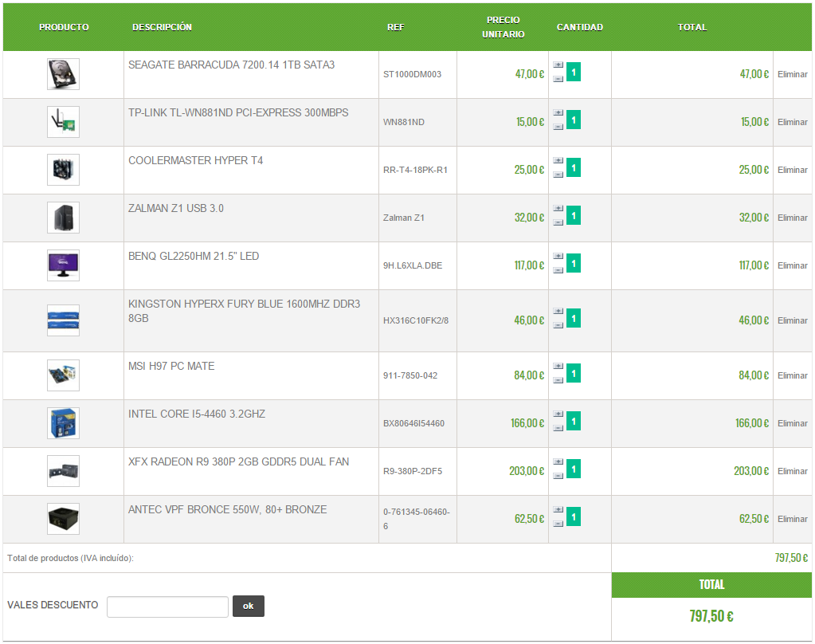Remove XFX Radeon R9 380P with Eliminar
The width and height of the screenshot is (815, 644).
pos(793,471)
